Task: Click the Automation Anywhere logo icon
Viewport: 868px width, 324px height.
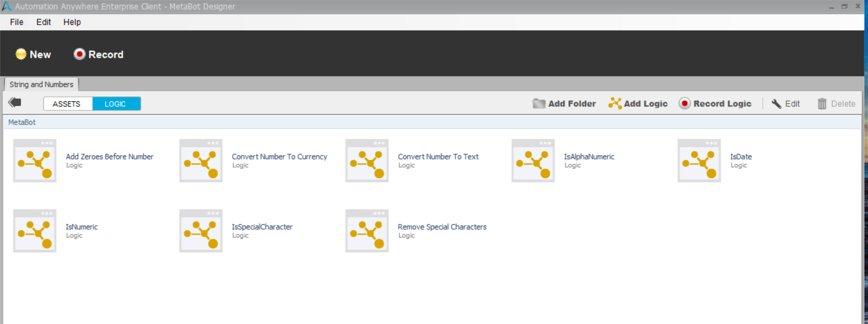Action: pyautogui.click(x=7, y=6)
